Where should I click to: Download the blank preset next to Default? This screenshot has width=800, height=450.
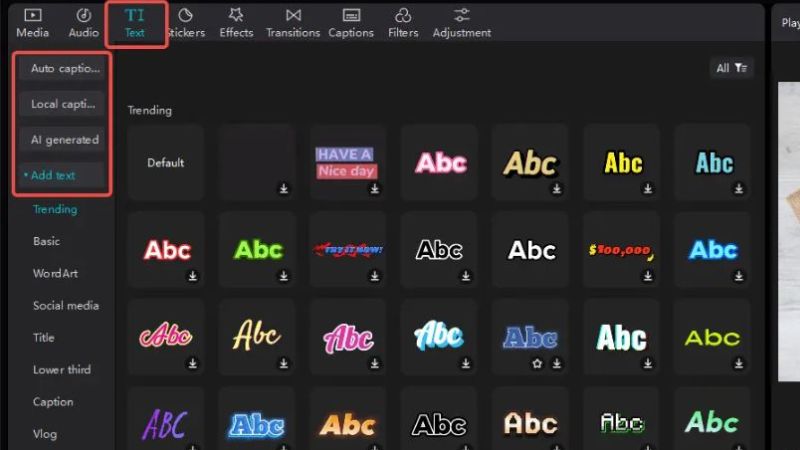pyautogui.click(x=284, y=189)
